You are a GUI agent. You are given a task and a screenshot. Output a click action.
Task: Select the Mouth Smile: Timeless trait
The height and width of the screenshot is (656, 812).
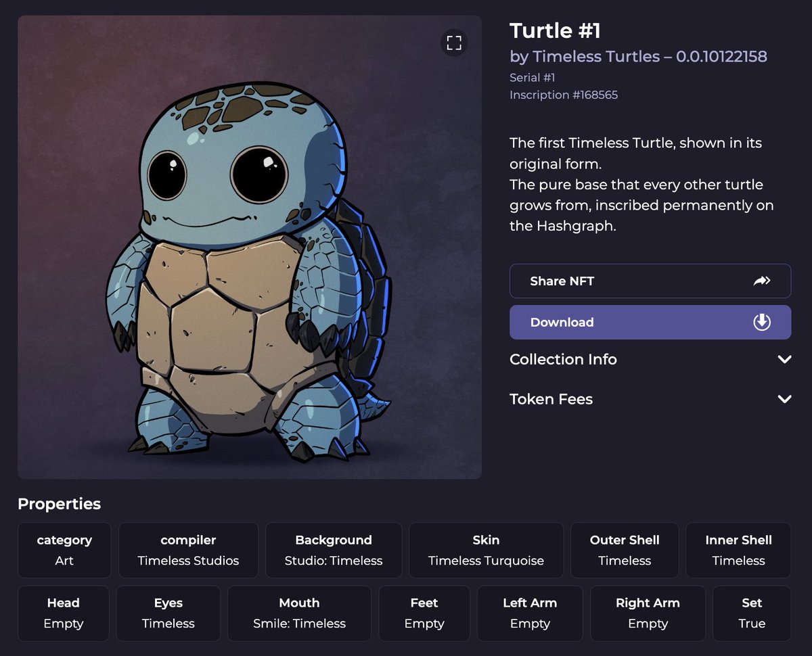(299, 613)
